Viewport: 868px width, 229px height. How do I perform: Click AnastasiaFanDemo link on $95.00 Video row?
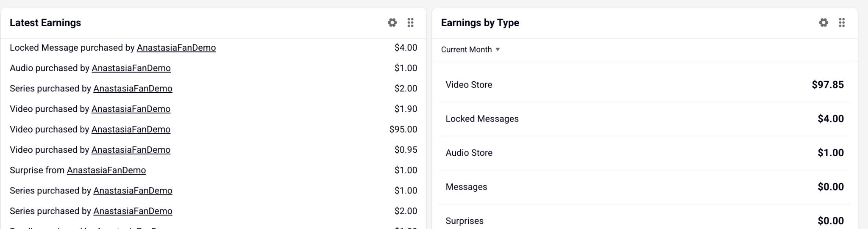[131, 130]
